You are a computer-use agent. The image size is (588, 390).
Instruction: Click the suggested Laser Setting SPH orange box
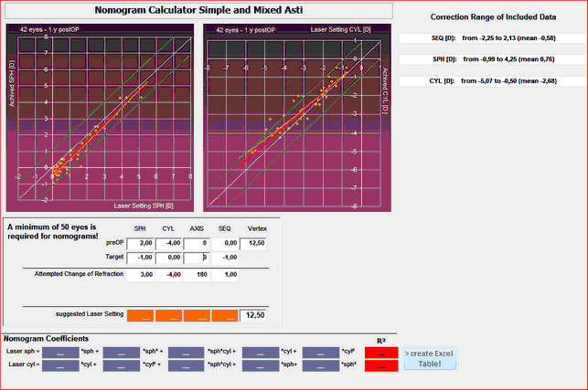141,315
